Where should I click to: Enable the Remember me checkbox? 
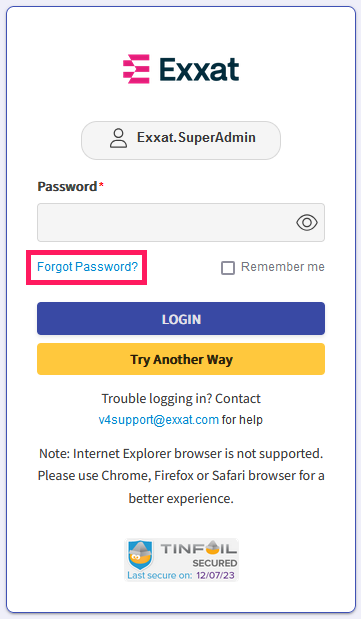(x=228, y=268)
